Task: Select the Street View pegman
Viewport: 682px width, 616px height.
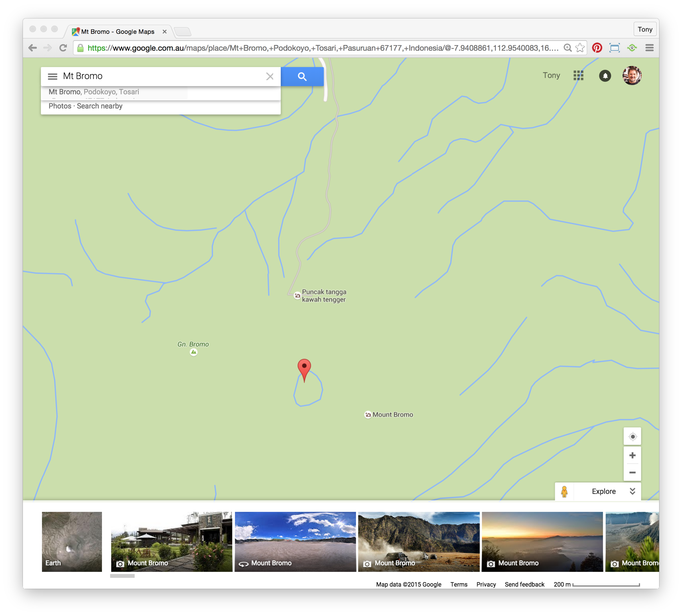Action: pyautogui.click(x=564, y=492)
